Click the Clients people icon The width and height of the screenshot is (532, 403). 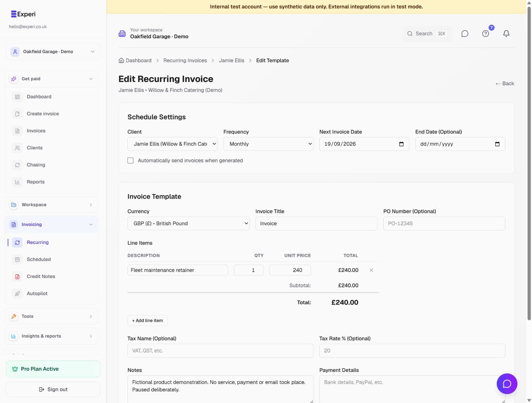coord(17,148)
